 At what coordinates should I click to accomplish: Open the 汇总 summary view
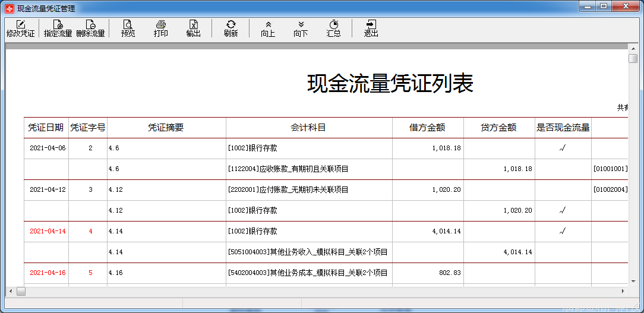click(x=333, y=28)
